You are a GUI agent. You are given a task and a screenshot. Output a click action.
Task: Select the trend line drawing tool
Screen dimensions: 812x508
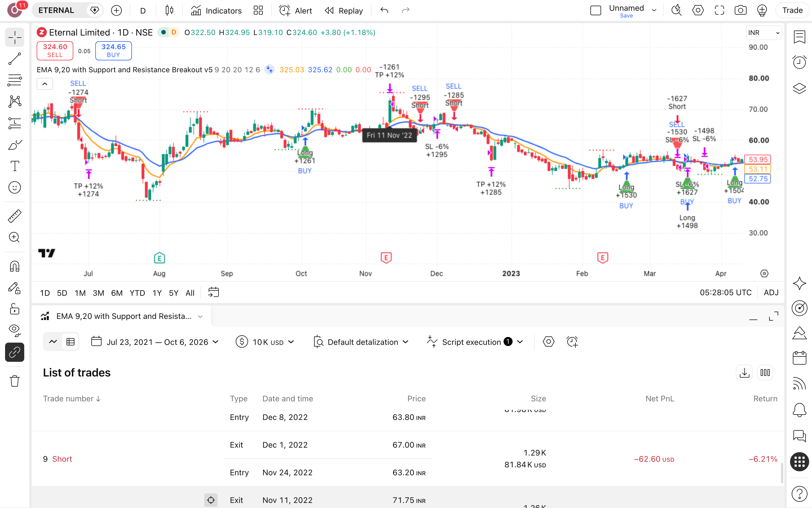click(14, 59)
